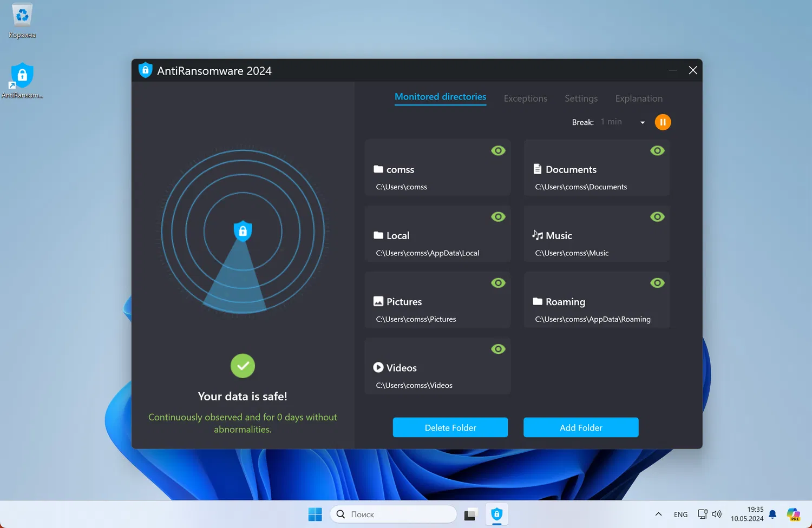Select the comss folder icon
Screen dimensions: 812x528
[378, 169]
